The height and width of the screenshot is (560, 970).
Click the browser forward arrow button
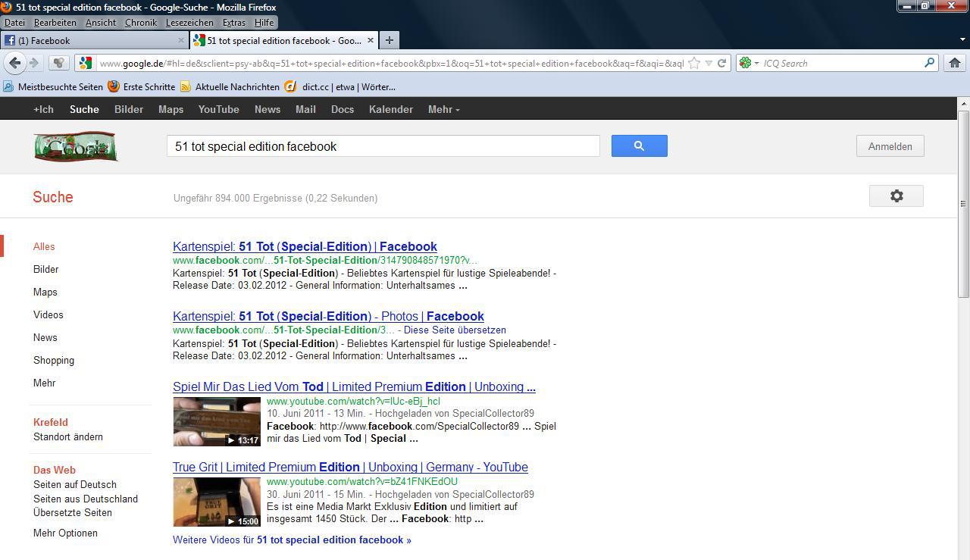point(34,63)
